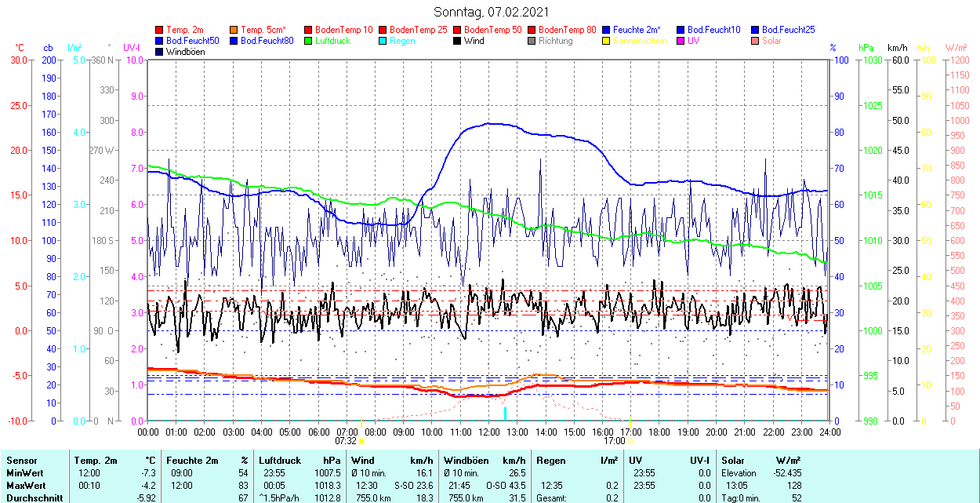Click the red Temp. 2m legend swatch
This screenshot has height=503, width=980.
tap(160, 30)
